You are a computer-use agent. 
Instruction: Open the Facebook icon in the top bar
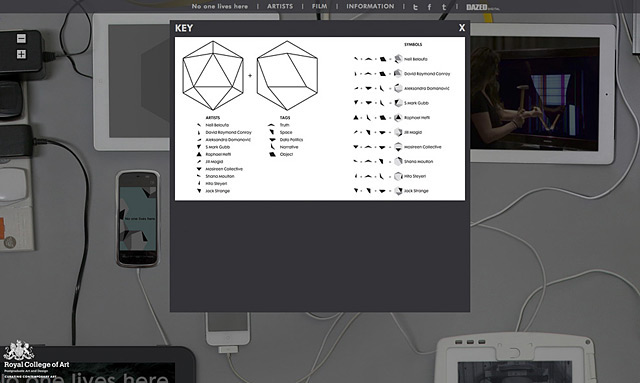[x=429, y=7]
